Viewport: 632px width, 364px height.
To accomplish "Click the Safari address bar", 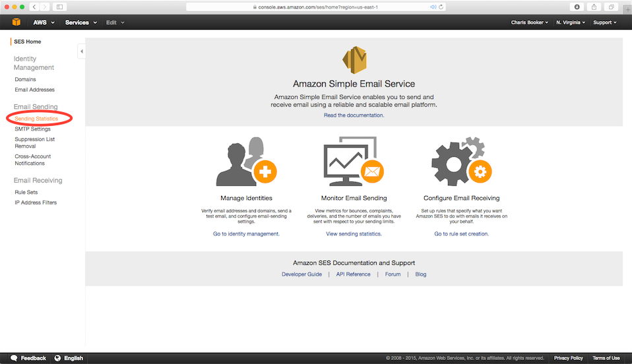I will (316, 7).
